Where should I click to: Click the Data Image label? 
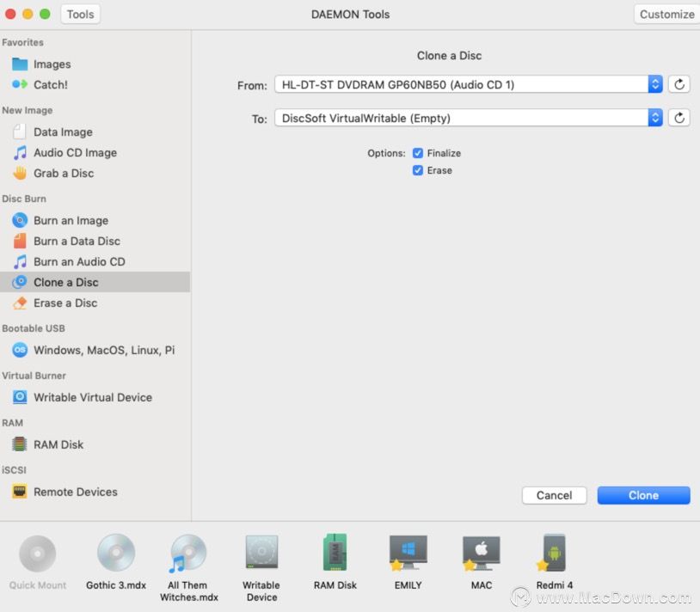tap(63, 132)
